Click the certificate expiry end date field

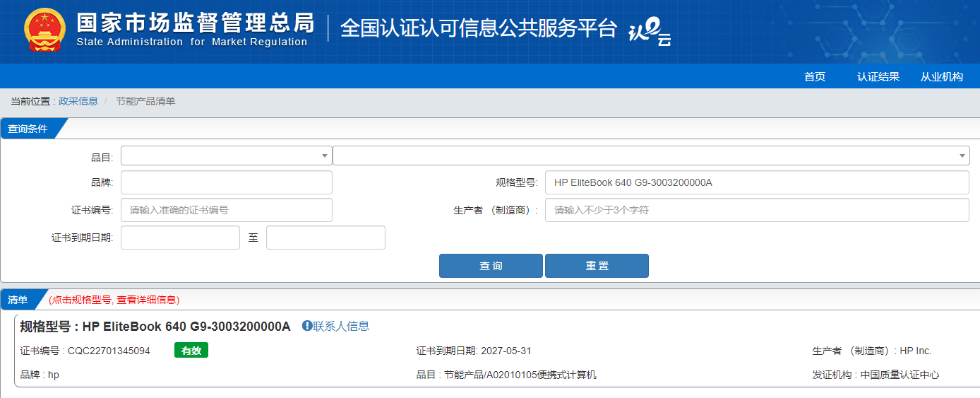[325, 238]
